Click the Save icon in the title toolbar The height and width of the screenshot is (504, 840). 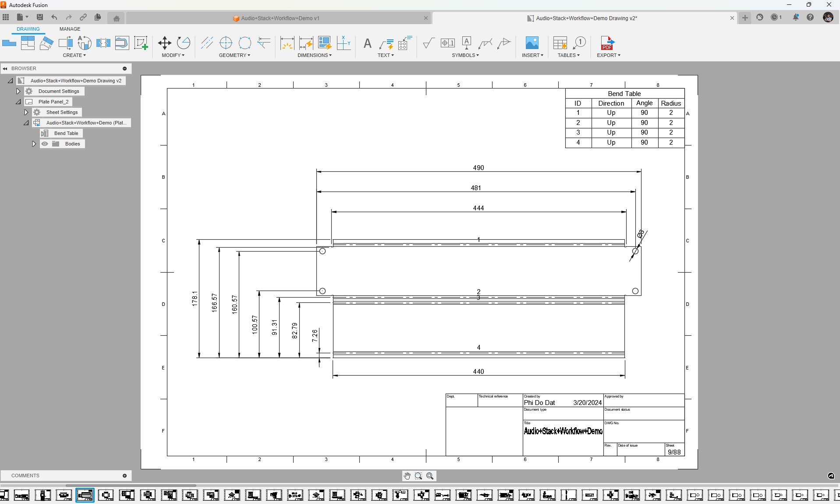(x=40, y=17)
